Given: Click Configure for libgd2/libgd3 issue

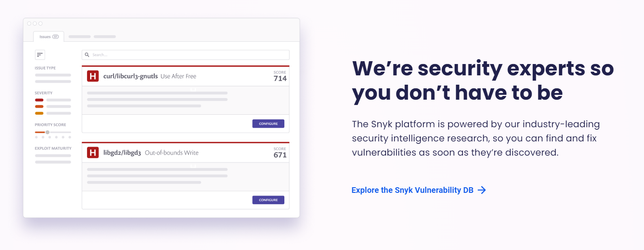Looking at the screenshot, I should point(268,200).
